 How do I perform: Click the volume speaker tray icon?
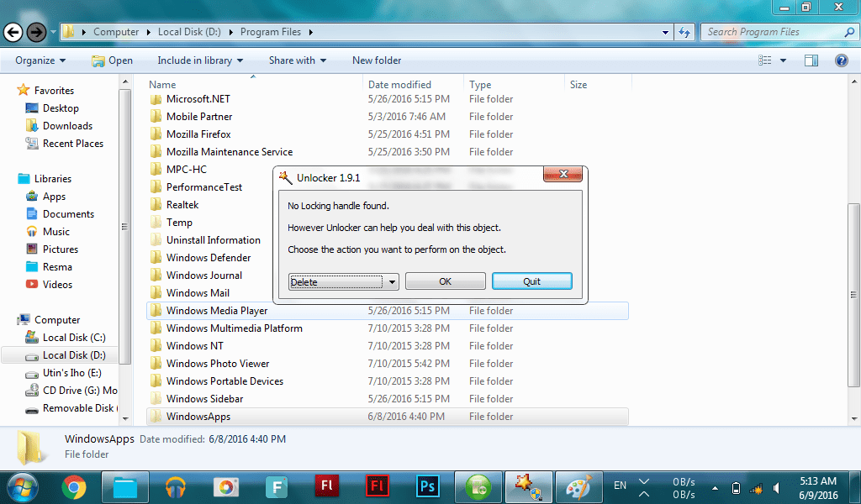pos(776,487)
